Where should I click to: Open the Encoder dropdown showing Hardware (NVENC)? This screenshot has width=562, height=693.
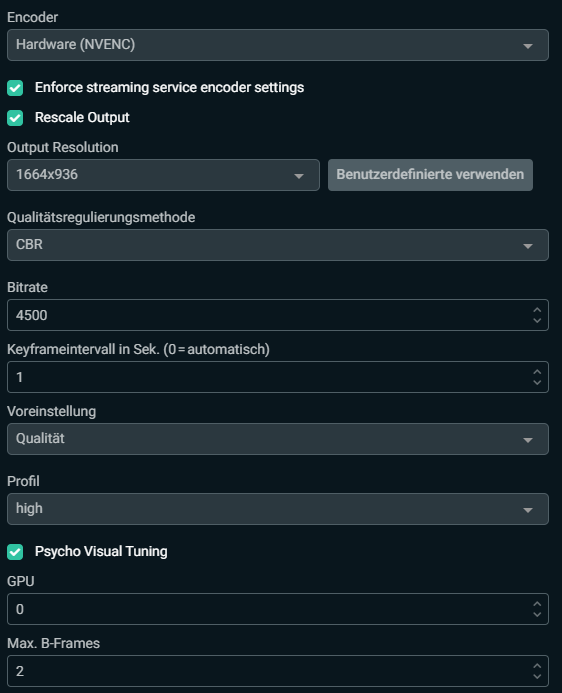click(277, 45)
